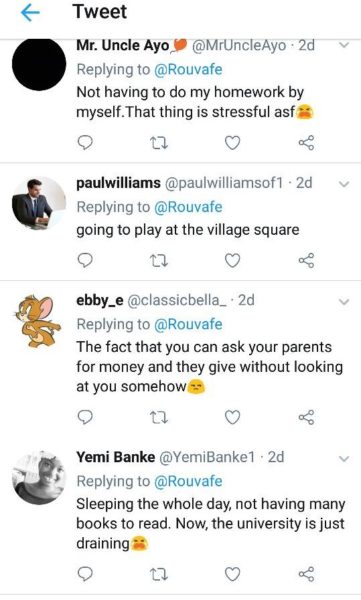
Task: Like paulwilliams' village square tweet
Action: pos(232,261)
